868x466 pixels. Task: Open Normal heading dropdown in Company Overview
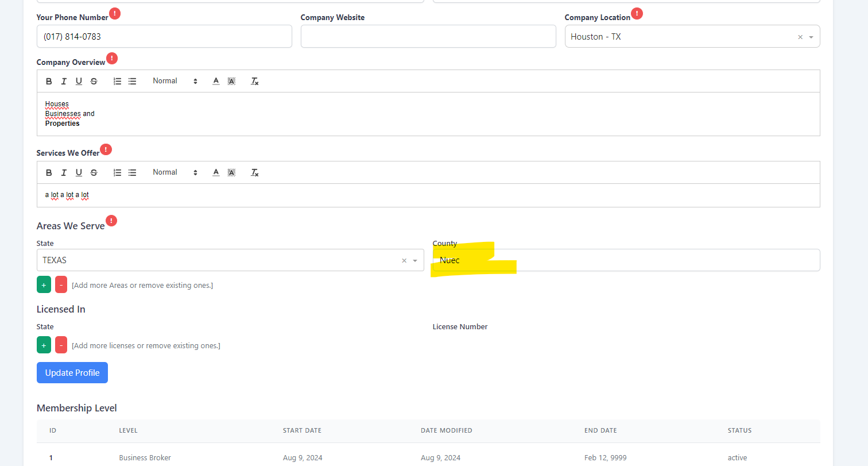pos(175,82)
